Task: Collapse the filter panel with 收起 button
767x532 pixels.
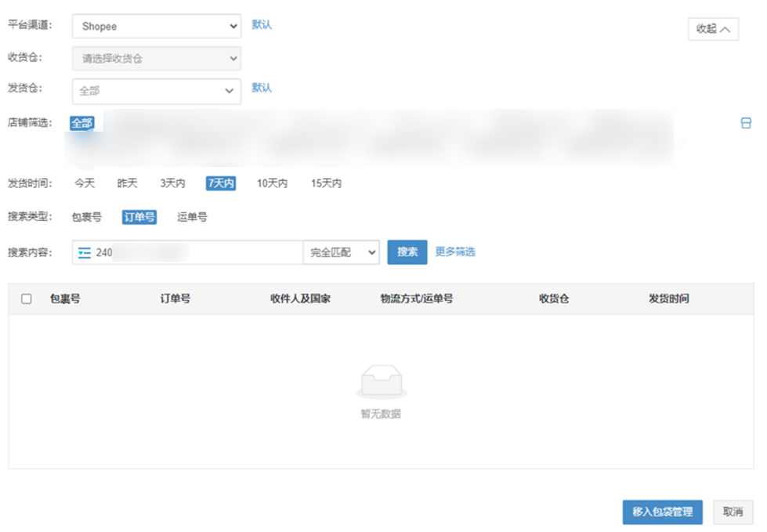Action: (x=713, y=29)
